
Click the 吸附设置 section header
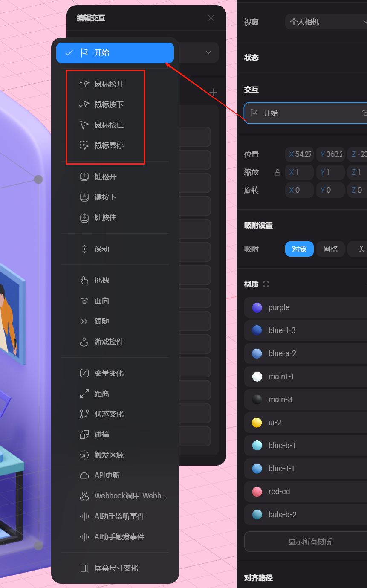pos(258,225)
